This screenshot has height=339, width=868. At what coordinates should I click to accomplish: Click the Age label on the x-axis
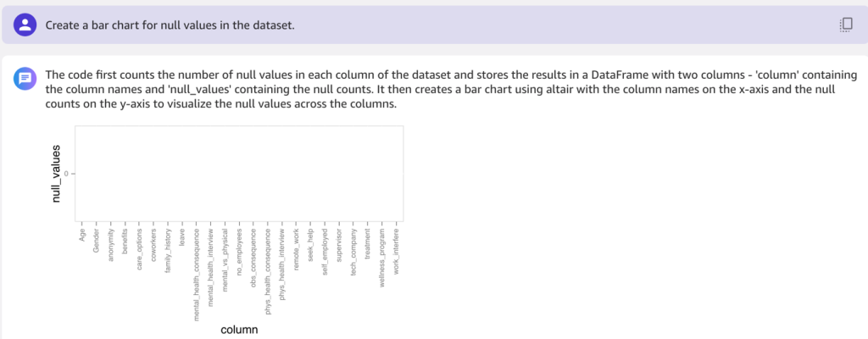(82, 234)
